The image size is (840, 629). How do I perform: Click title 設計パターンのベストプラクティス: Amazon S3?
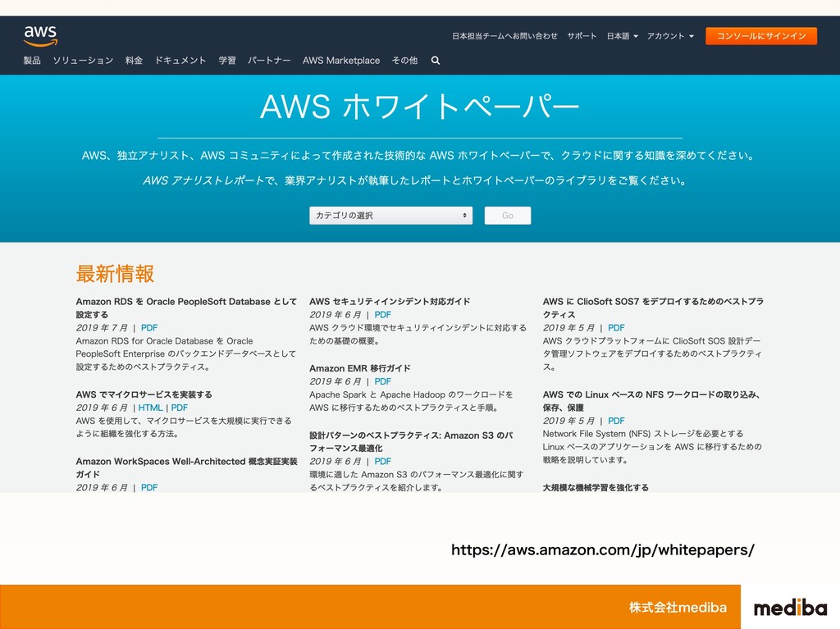411,441
